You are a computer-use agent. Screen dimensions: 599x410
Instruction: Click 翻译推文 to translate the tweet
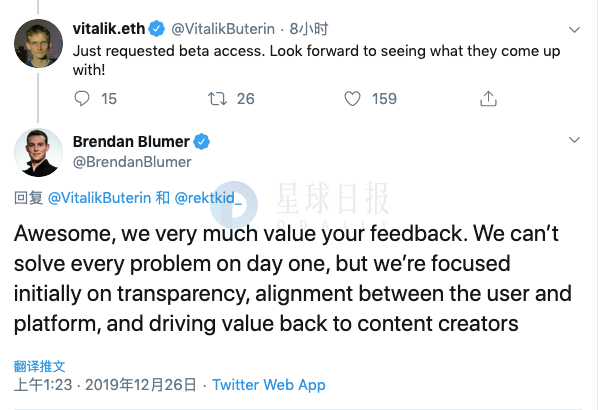(x=40, y=366)
